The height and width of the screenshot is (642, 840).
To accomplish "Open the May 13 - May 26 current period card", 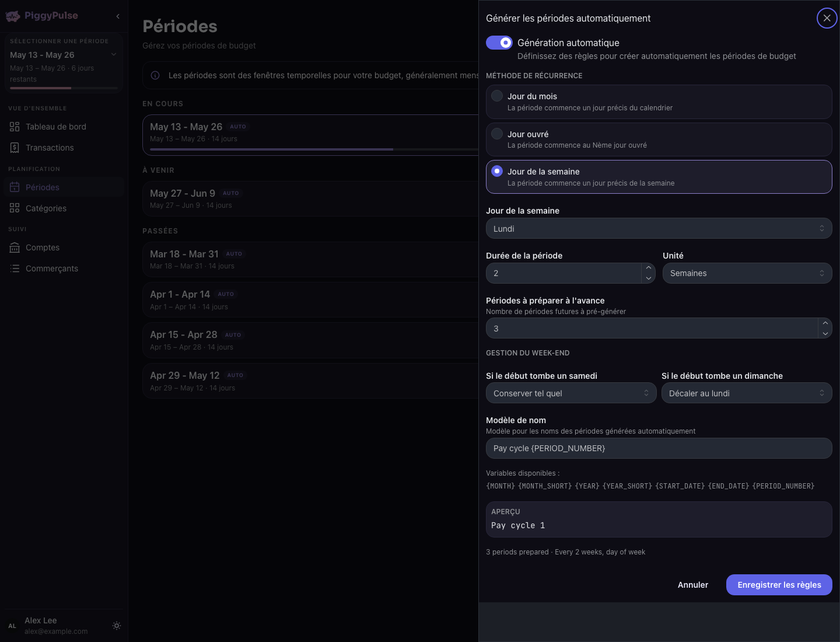I will [310, 135].
